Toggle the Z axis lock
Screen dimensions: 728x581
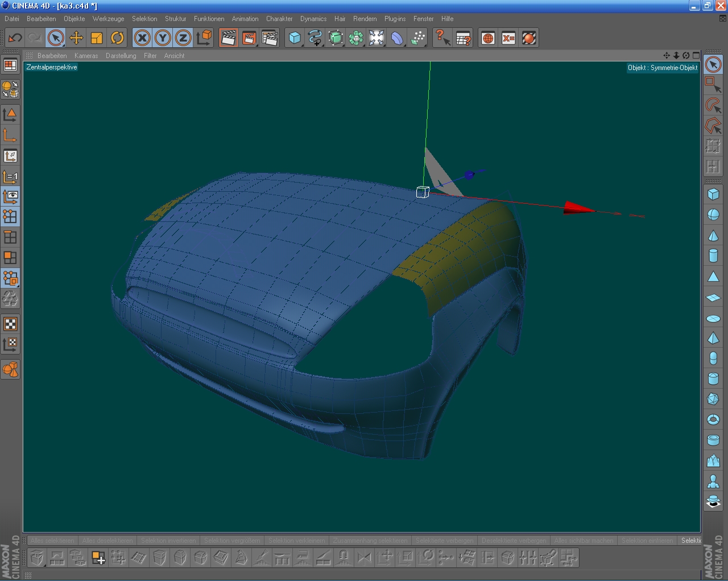click(x=183, y=38)
